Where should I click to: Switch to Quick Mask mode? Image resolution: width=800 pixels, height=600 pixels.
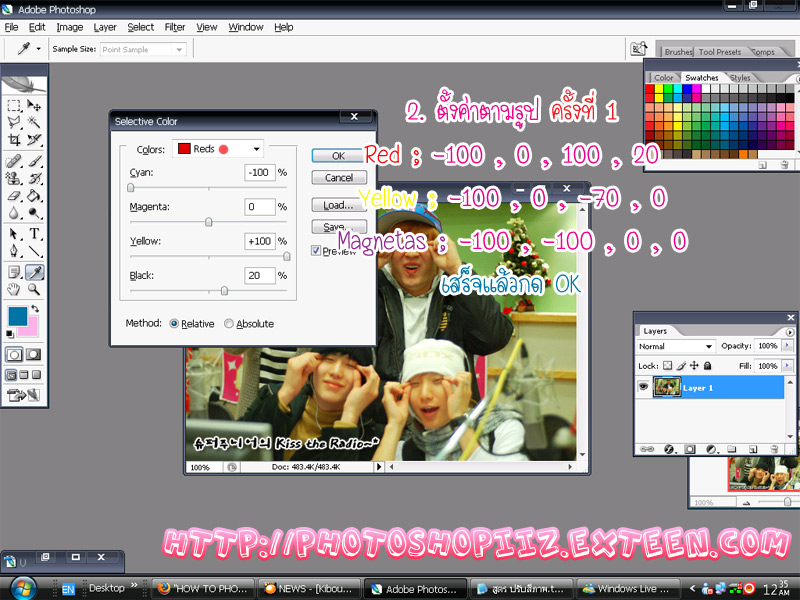click(x=34, y=355)
